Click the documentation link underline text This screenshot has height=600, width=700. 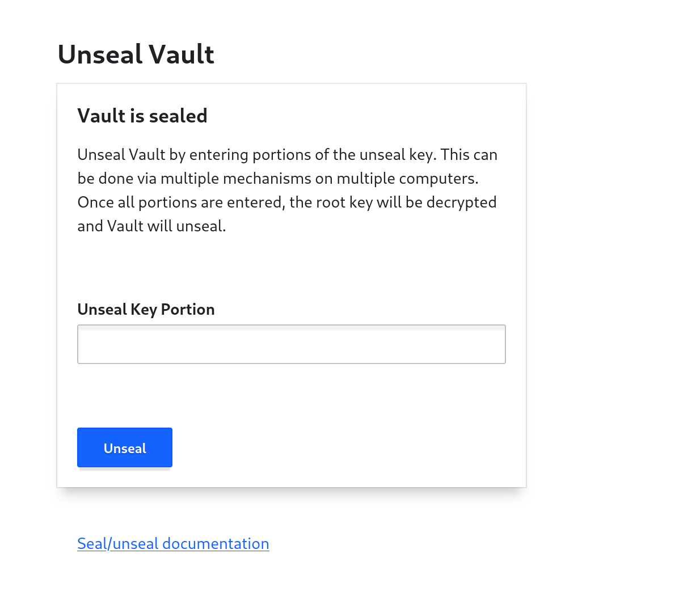tap(173, 550)
